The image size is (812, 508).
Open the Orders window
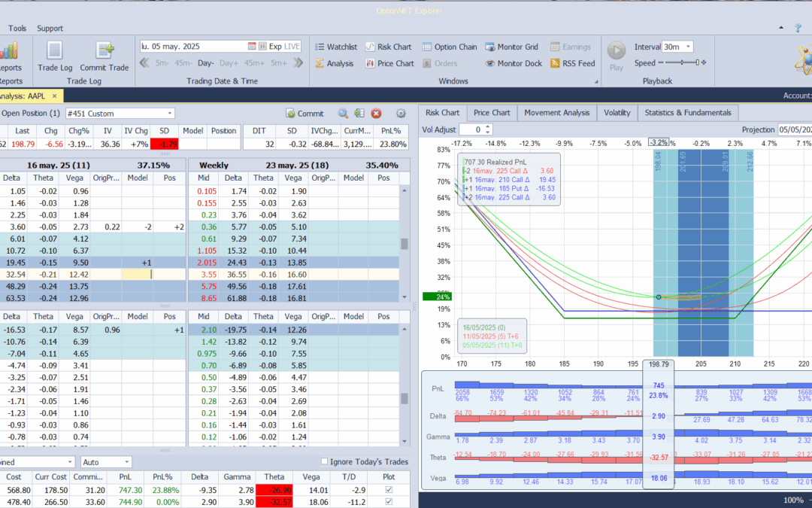pos(440,63)
